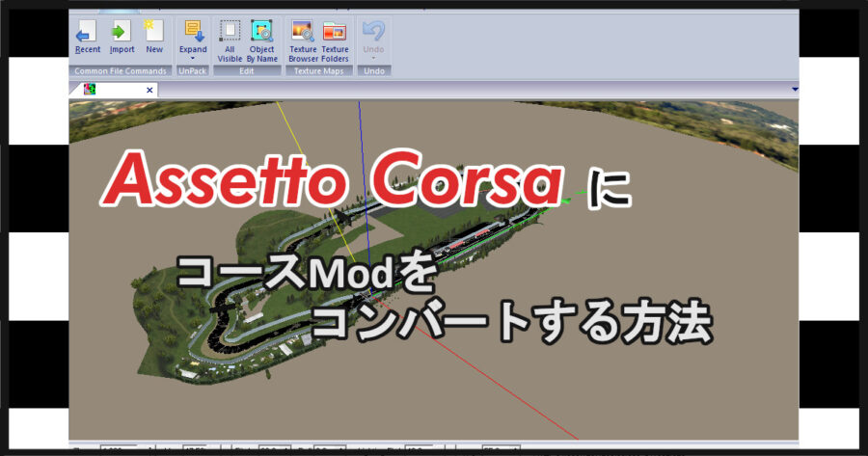
Task: Create a New file from the ribbon
Action: point(154,38)
